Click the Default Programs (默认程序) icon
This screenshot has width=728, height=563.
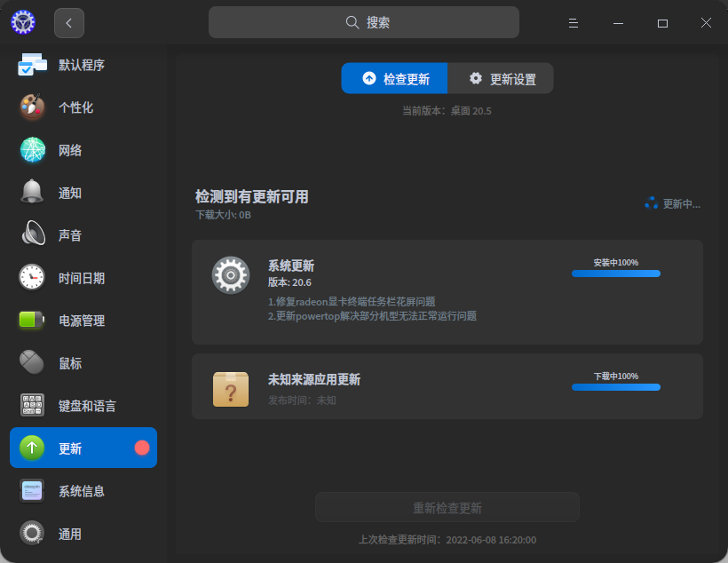pyautogui.click(x=32, y=65)
